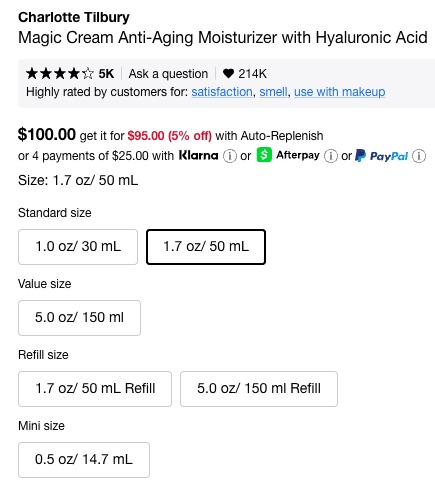Click the smell highlight link
This screenshot has width=435, height=485.
click(273, 92)
